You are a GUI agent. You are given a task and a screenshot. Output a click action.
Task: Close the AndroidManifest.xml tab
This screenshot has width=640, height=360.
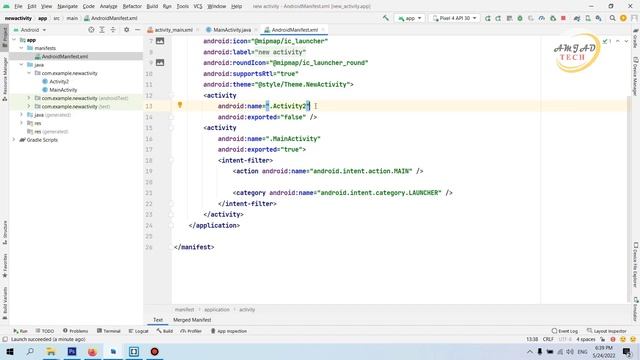(323, 30)
